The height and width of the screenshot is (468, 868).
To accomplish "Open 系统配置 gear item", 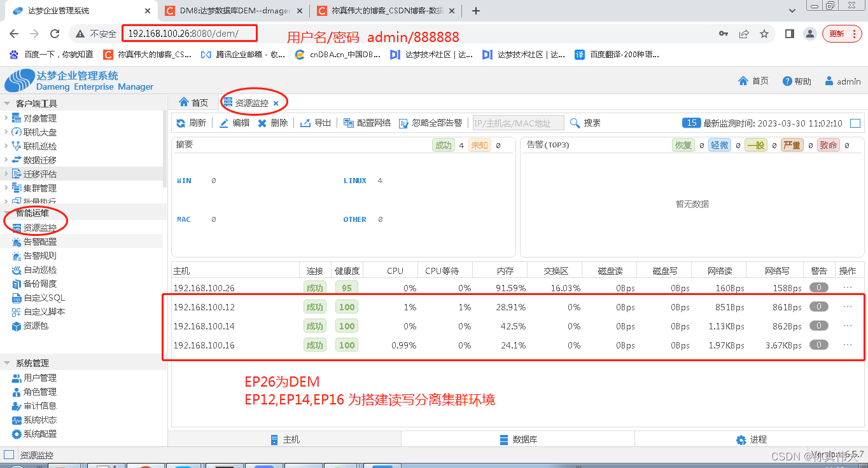I will click(17, 434).
